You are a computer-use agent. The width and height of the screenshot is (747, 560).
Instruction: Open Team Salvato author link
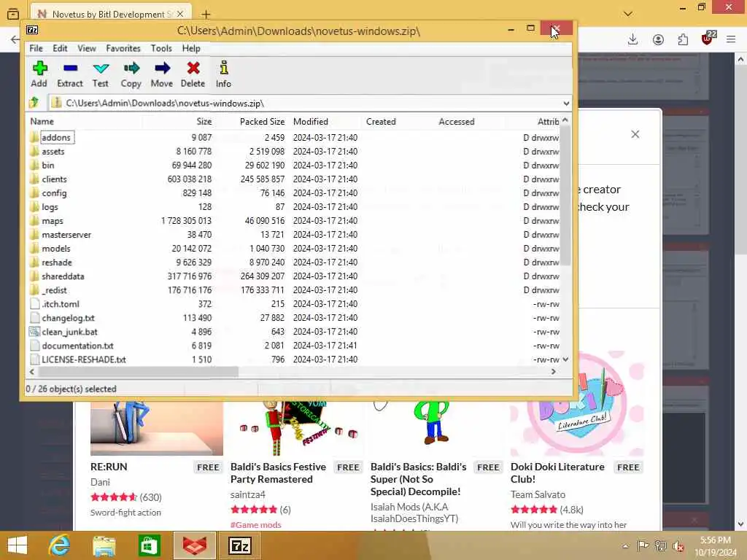pos(538,495)
